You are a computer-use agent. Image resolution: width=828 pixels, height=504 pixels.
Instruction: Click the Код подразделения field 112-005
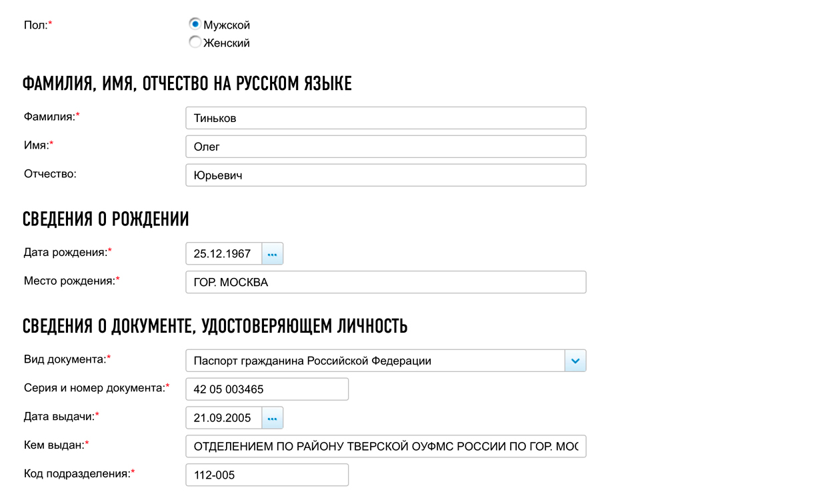[x=267, y=475]
